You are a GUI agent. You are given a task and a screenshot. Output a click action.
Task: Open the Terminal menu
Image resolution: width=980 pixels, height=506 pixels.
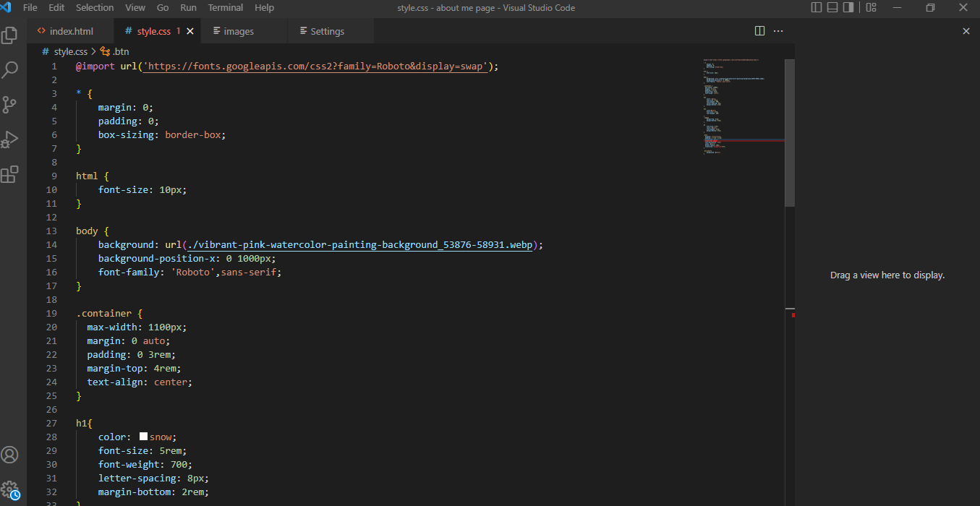pyautogui.click(x=225, y=7)
